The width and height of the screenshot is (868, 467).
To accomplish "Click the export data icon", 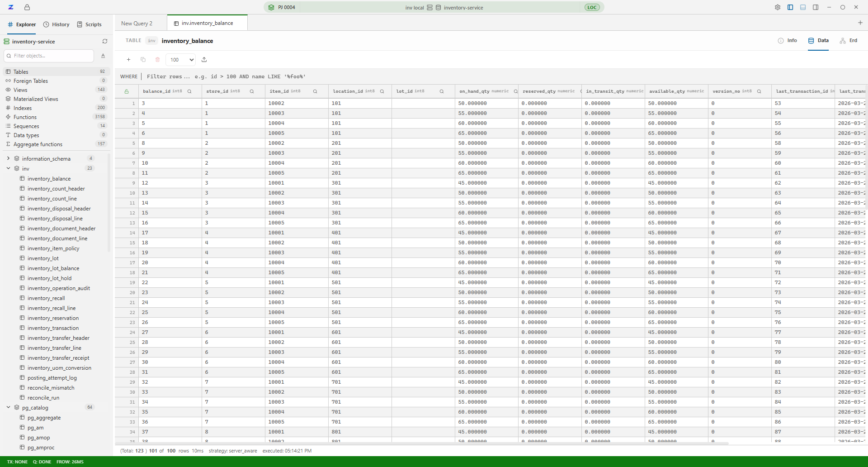I will pos(204,59).
